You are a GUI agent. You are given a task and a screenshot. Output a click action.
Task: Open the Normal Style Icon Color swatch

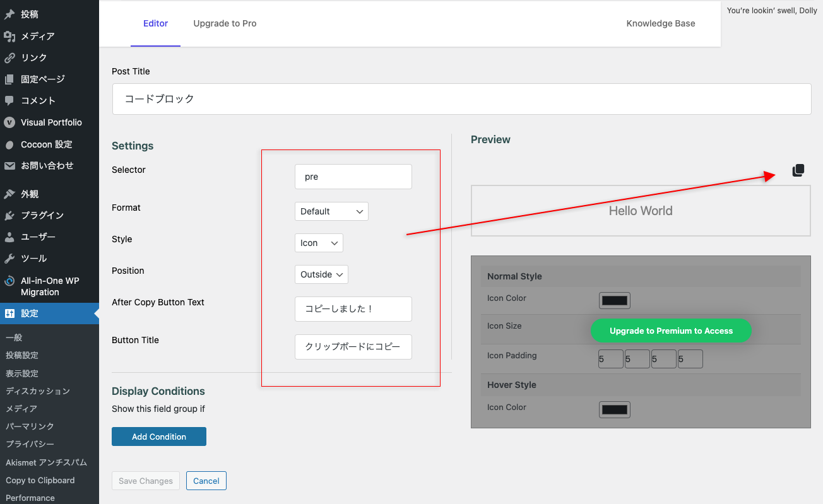(x=614, y=300)
